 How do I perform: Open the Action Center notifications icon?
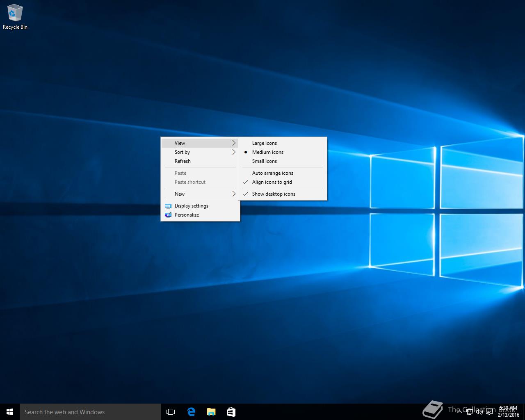[x=489, y=412]
